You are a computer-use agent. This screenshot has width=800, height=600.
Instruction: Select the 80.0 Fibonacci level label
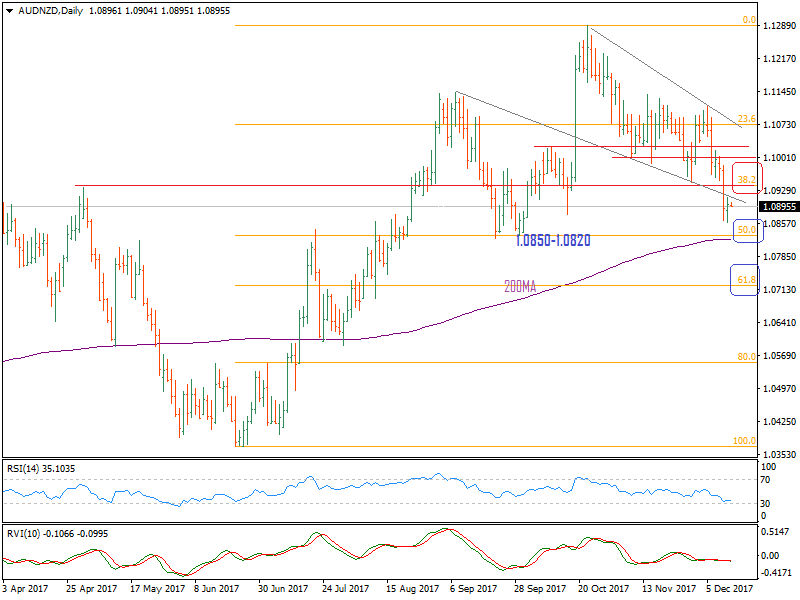coord(745,356)
